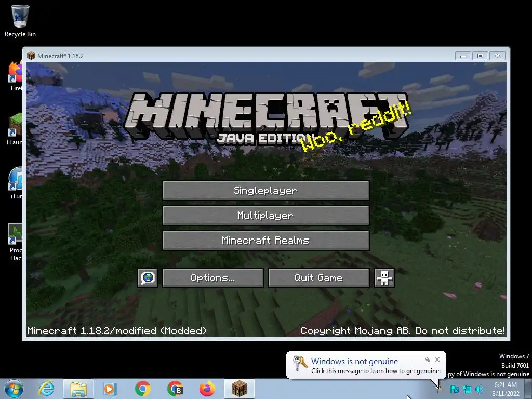This screenshot has width=532, height=399.
Task: Open network tray icon
Action: point(467,389)
